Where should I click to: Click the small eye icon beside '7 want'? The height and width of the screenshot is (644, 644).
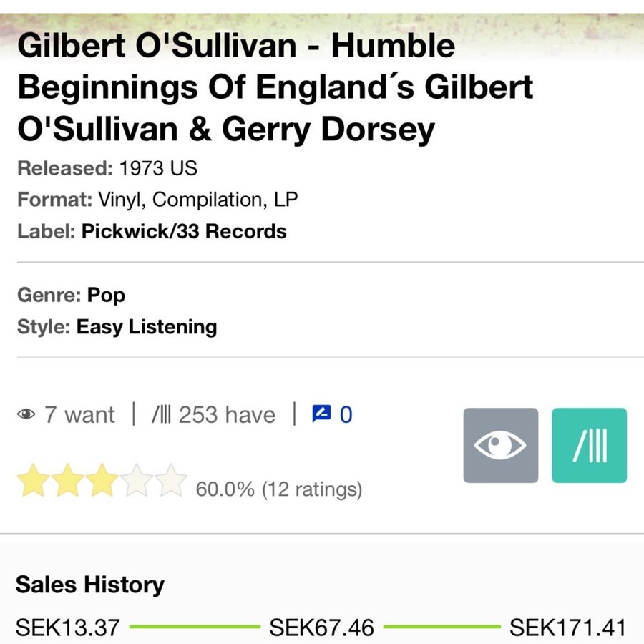coord(26,415)
